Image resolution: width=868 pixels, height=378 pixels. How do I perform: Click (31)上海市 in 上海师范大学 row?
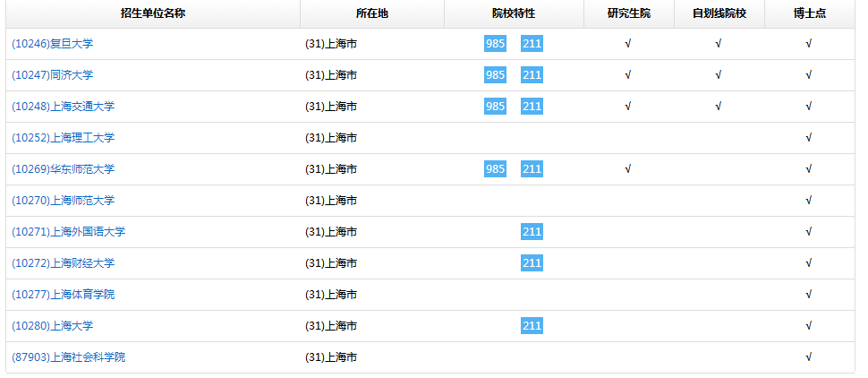point(331,200)
